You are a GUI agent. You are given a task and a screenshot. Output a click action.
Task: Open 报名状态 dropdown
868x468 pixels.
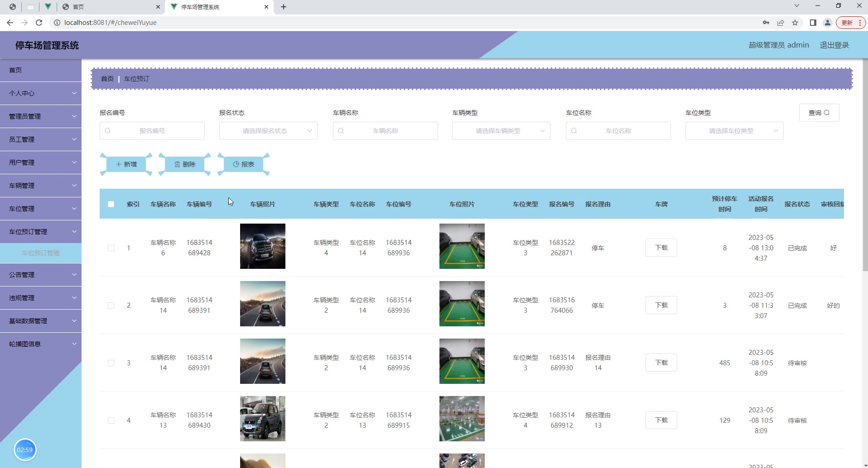pos(268,131)
